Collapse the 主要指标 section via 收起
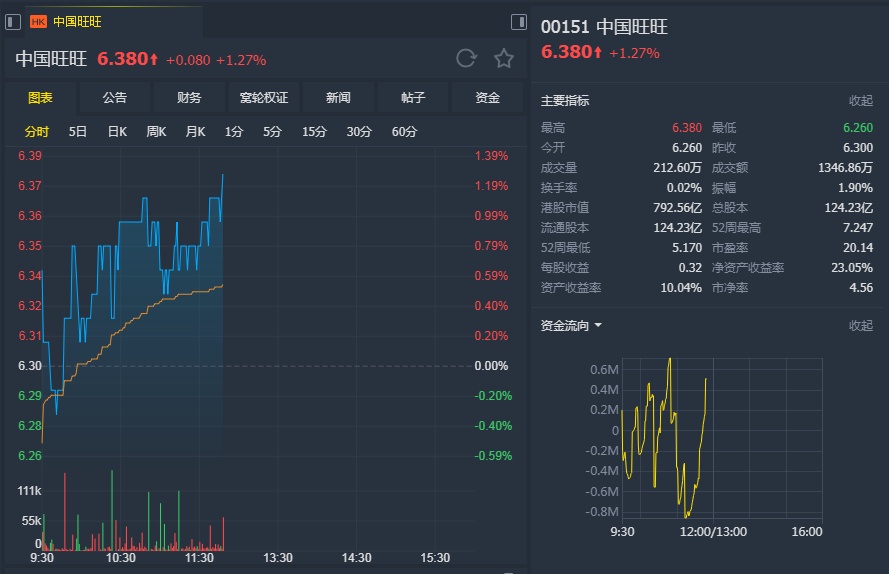 pyautogui.click(x=861, y=100)
